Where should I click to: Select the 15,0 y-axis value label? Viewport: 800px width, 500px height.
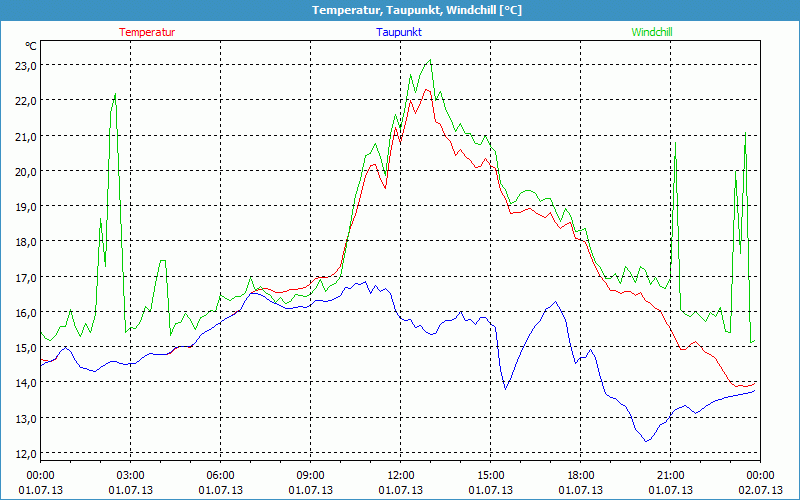coord(25,347)
